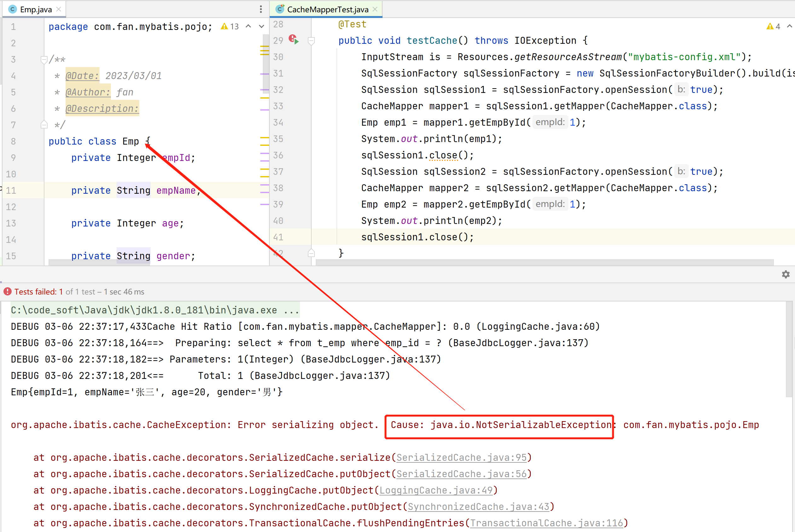Click the underlined close call on line 36
Screen dimensions: 795x532
pyautogui.click(x=443, y=155)
